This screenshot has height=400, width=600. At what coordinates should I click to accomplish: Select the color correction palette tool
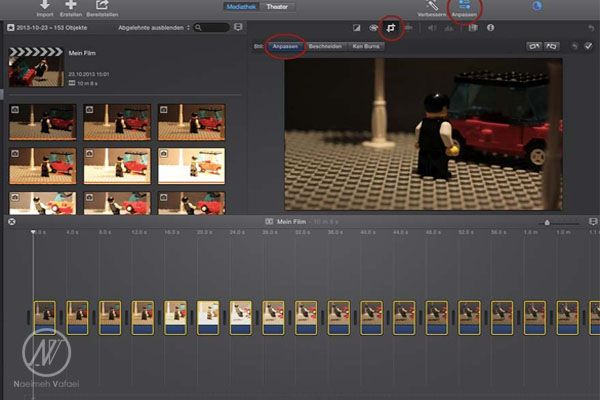373,28
